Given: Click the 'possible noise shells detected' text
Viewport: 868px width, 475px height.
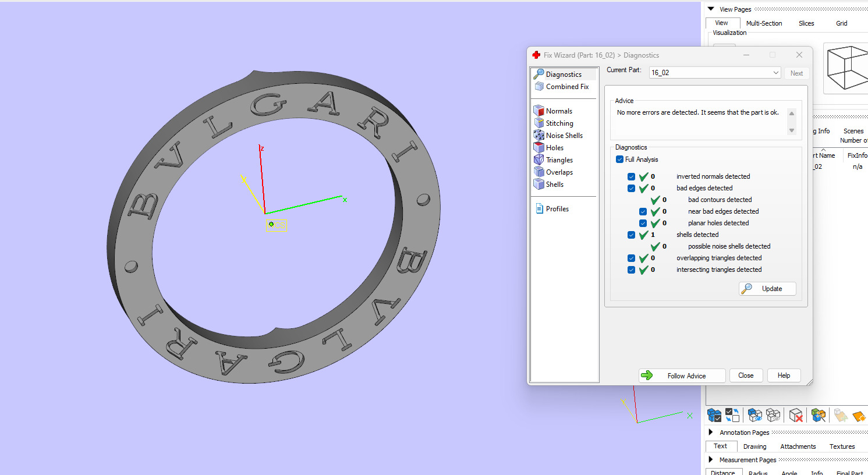Looking at the screenshot, I should point(729,246).
